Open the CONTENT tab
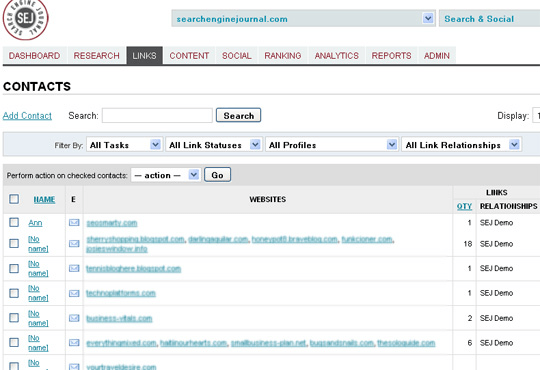 pyautogui.click(x=189, y=55)
